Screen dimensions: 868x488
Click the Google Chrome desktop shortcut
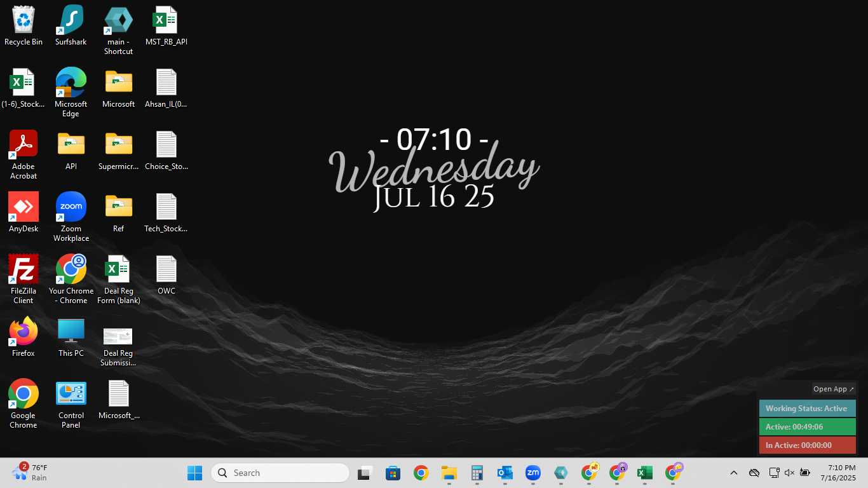tap(24, 403)
